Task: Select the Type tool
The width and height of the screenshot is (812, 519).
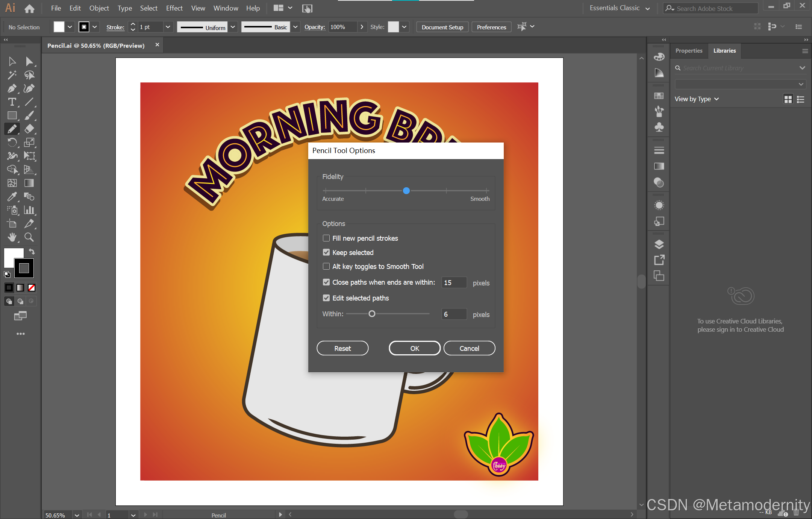Action: tap(12, 102)
